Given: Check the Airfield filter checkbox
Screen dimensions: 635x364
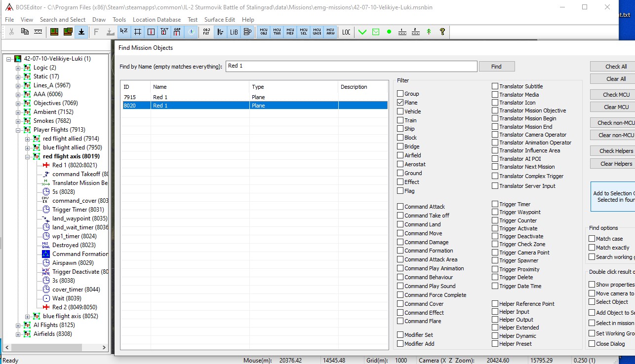Looking at the screenshot, I should point(400,155).
